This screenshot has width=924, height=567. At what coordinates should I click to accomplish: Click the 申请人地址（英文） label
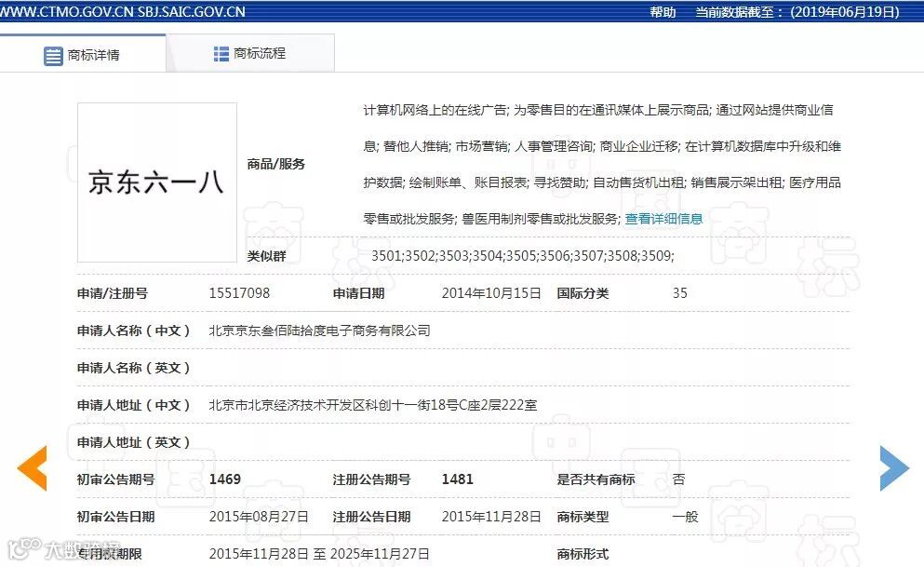(134, 442)
